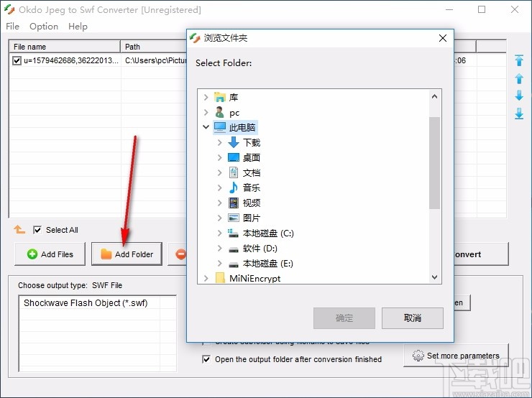This screenshot has width=532, height=398.
Task: Click the Path column header
Action: point(153,47)
